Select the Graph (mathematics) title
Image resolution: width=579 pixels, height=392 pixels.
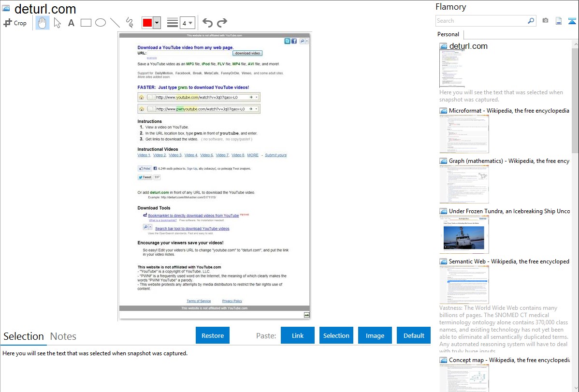[x=509, y=161]
